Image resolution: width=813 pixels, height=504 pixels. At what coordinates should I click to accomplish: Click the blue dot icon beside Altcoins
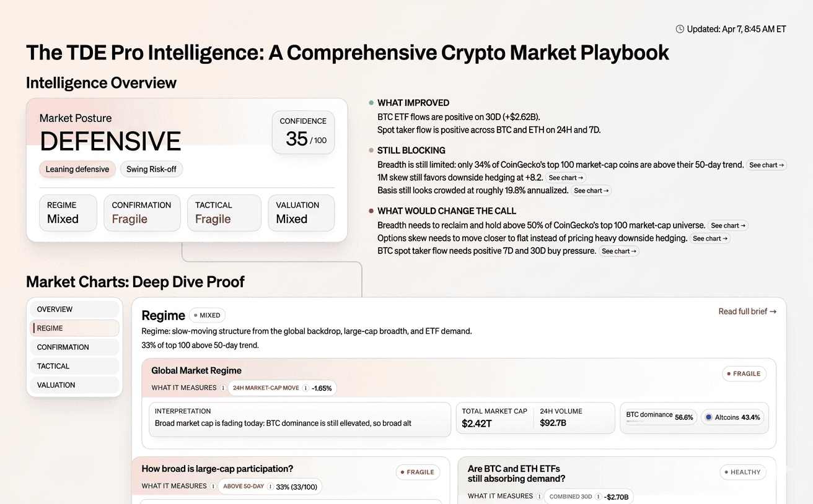709,417
